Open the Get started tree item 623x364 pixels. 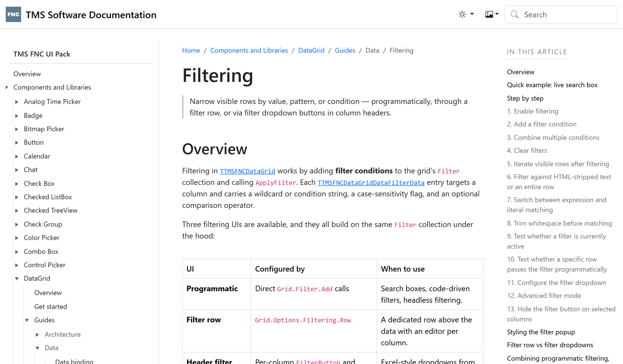point(51,306)
